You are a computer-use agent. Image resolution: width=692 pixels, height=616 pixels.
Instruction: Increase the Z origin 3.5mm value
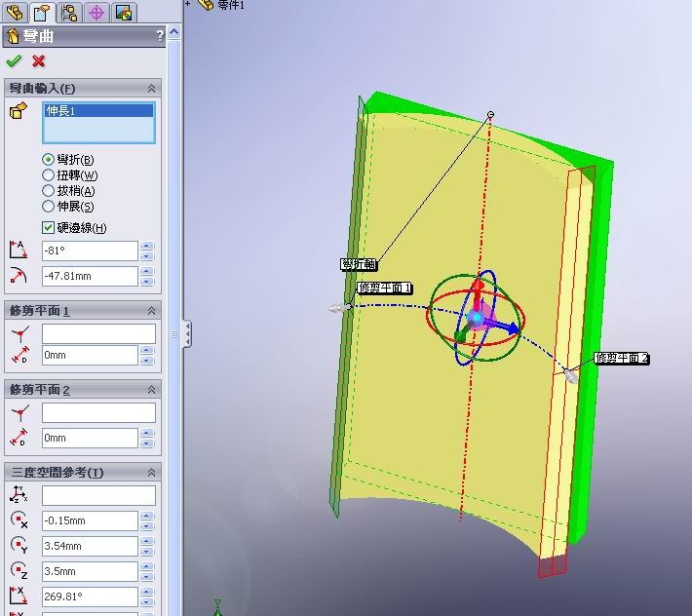147,566
